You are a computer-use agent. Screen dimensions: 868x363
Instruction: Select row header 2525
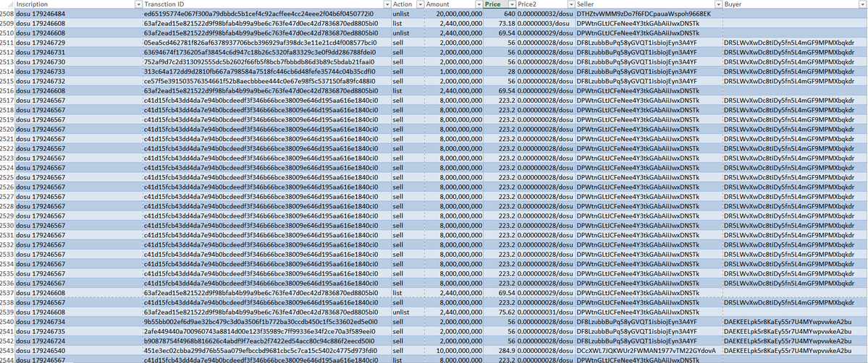coord(7,177)
